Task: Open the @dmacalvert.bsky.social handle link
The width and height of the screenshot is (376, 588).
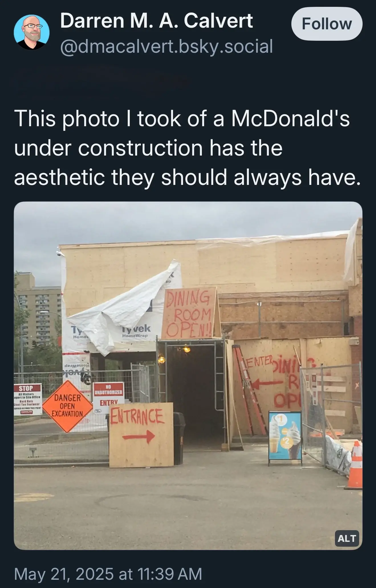Action: [x=166, y=46]
